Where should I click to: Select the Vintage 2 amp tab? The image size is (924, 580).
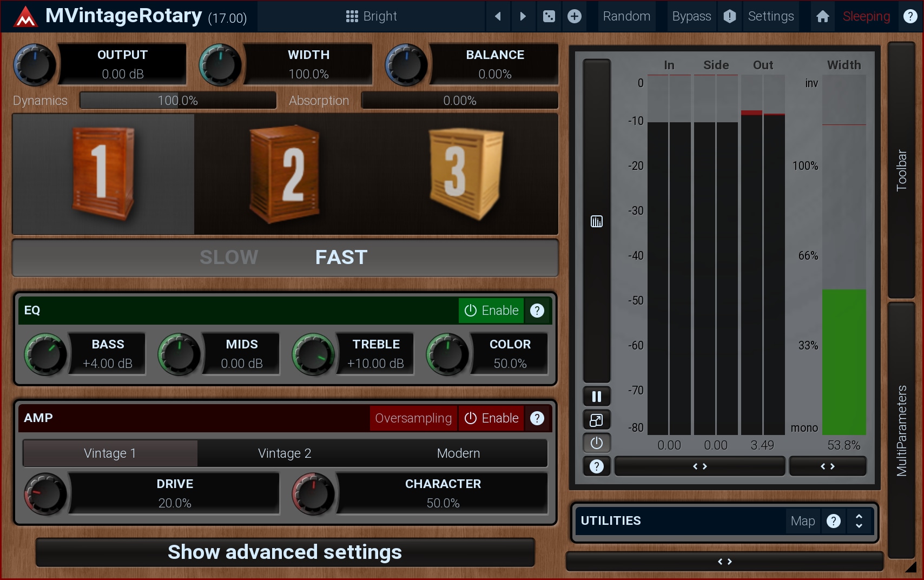(285, 453)
